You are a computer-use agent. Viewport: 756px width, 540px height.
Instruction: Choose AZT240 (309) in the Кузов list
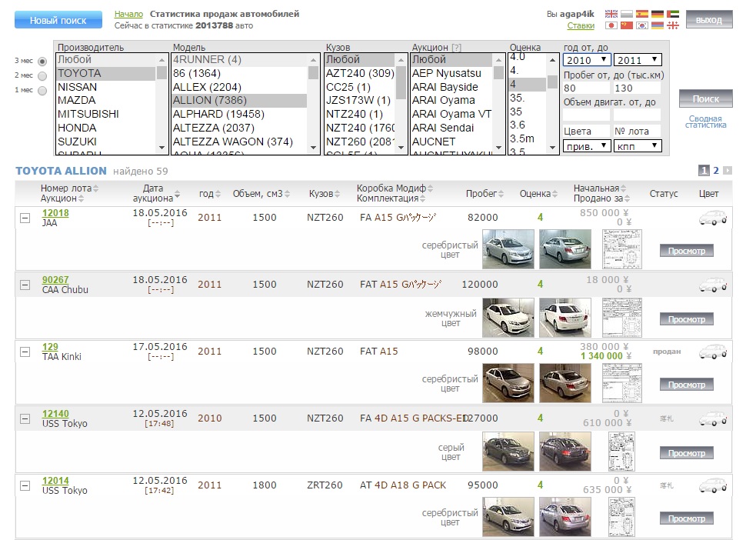[x=360, y=73]
